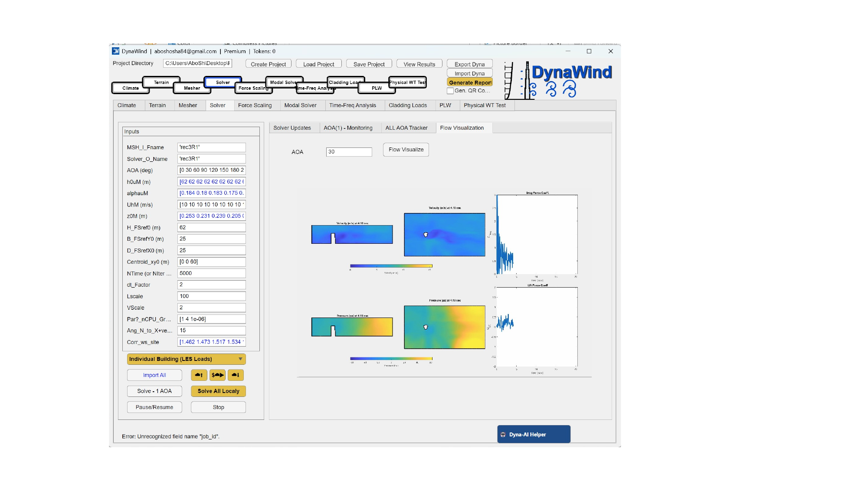Click the Pause/Resume button
868x488 pixels.
(x=154, y=407)
